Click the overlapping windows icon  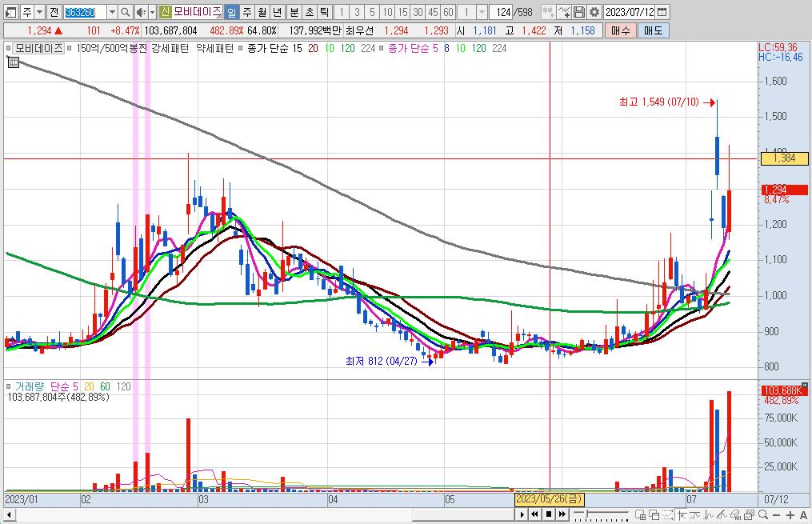pyautogui.click(x=654, y=514)
